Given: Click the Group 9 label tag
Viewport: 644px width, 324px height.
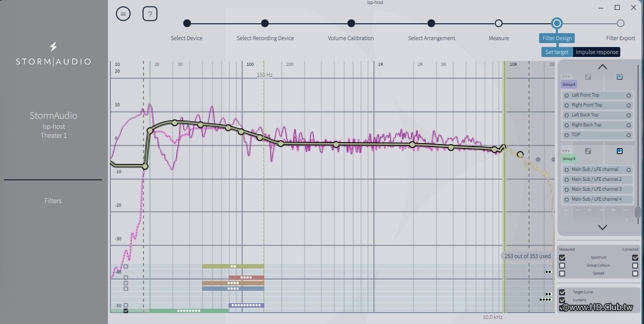Looking at the screenshot, I should (569, 159).
